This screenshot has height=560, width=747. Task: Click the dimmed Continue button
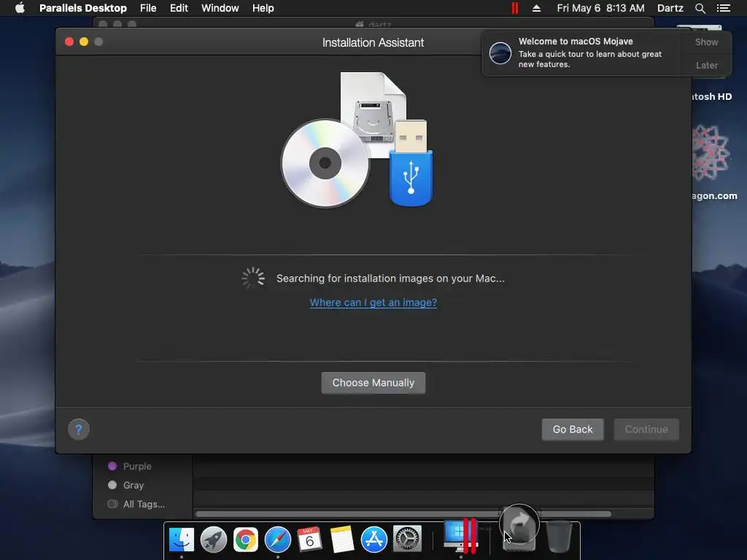(x=646, y=429)
